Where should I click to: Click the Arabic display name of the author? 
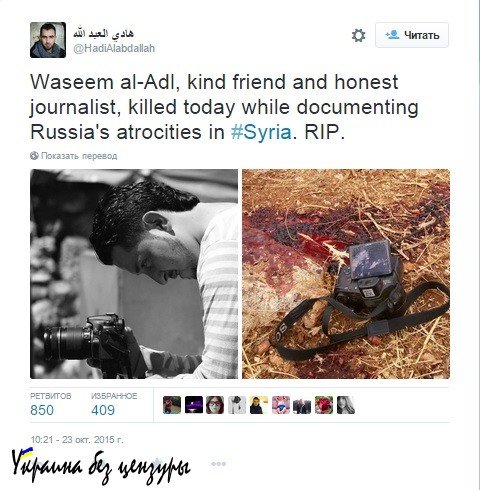click(x=103, y=34)
